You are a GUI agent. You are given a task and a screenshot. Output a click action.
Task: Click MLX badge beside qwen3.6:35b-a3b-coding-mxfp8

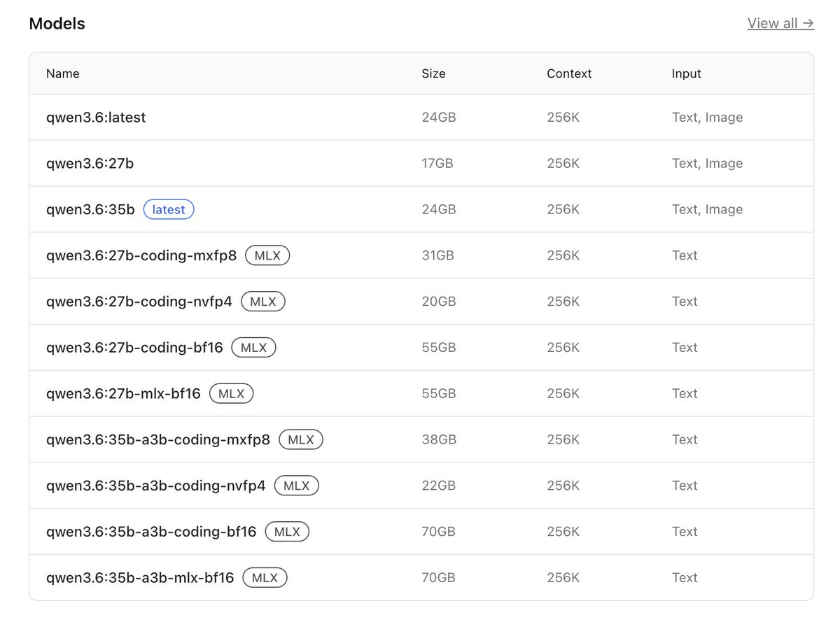click(x=301, y=440)
